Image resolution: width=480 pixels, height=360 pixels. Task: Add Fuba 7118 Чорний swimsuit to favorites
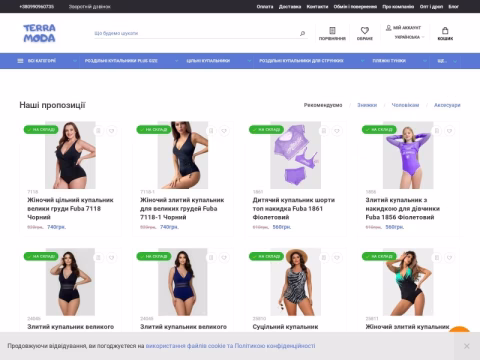coord(112,131)
